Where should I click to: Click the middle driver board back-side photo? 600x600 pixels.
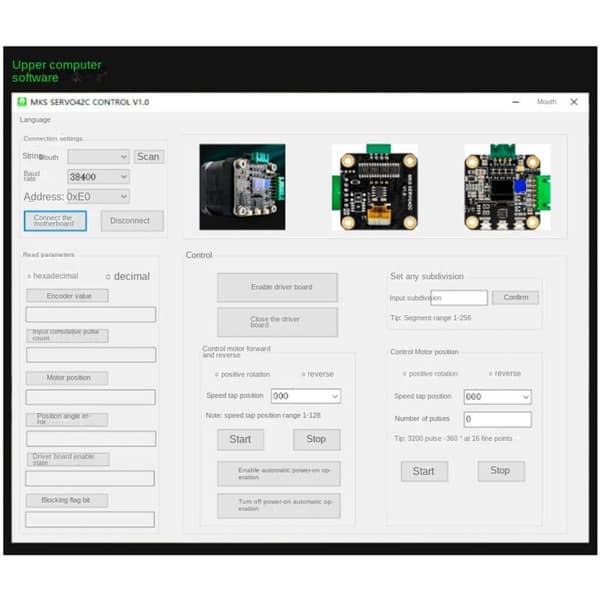(375, 187)
